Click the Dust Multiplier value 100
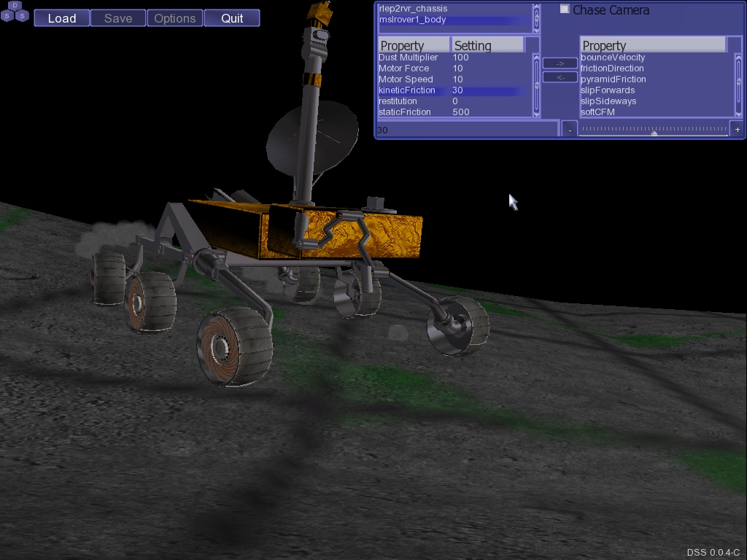The height and width of the screenshot is (560, 747). 461,57
